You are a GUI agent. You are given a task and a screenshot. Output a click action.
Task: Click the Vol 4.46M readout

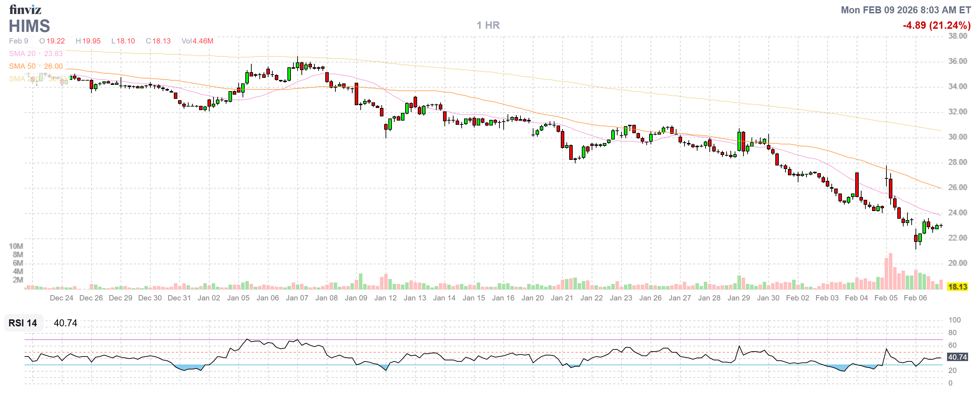pos(197,41)
